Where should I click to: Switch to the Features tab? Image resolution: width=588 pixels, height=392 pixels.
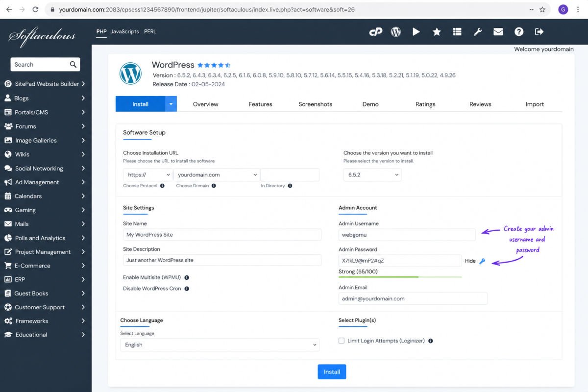260,104
